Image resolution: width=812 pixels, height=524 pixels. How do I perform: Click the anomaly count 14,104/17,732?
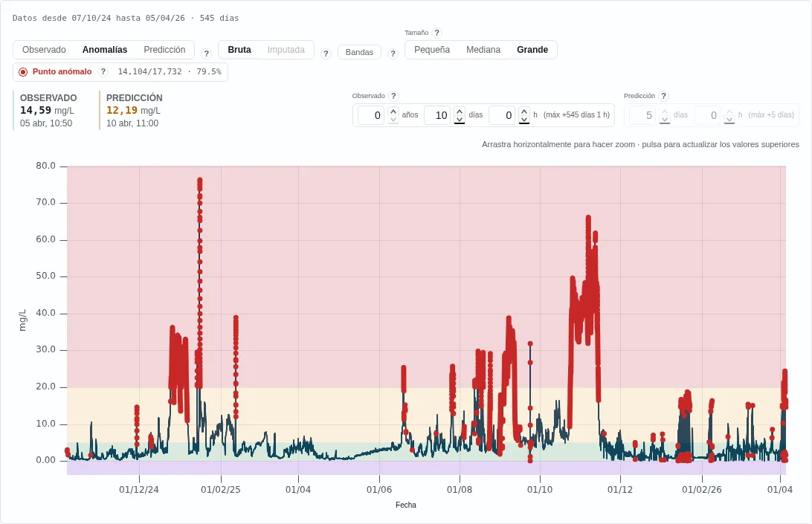tap(149, 71)
